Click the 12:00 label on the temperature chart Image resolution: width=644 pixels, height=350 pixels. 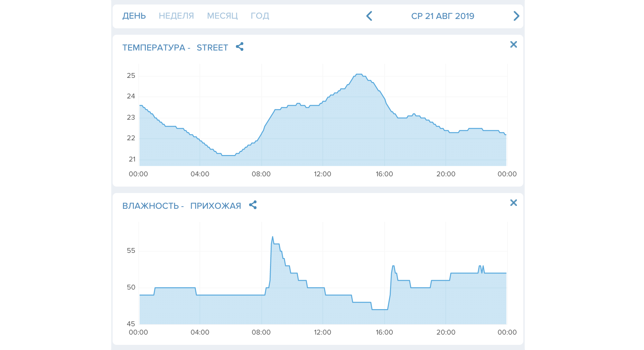click(322, 174)
